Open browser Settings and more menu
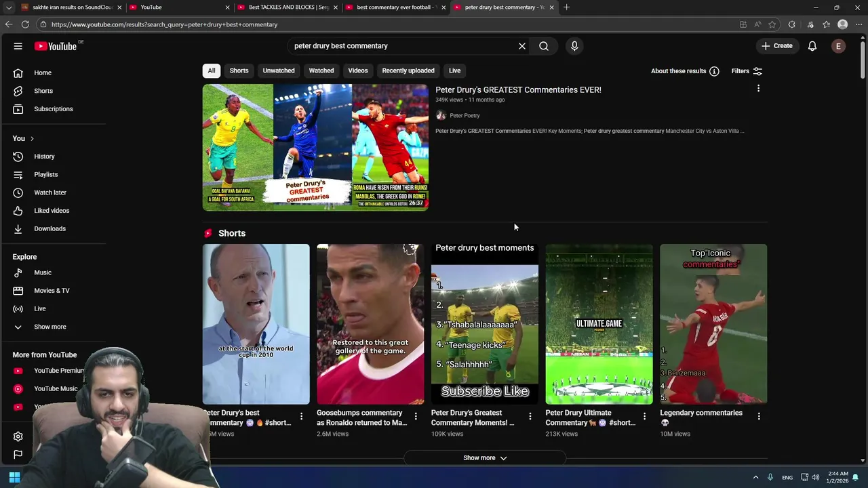868x488 pixels. [859, 24]
